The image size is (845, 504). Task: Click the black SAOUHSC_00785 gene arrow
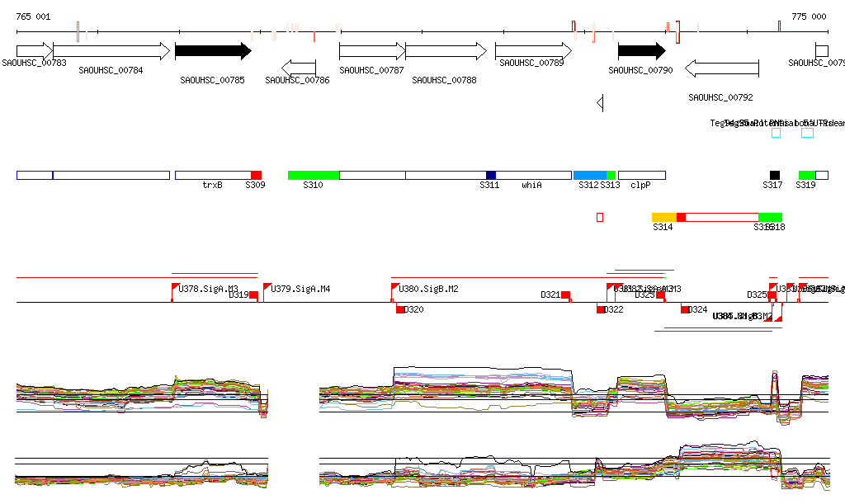(x=214, y=51)
